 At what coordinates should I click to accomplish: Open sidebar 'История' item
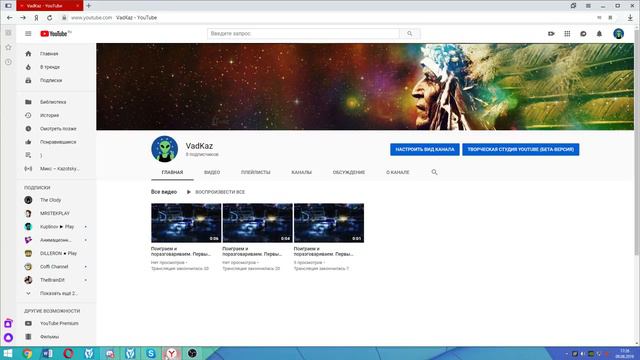click(56, 116)
